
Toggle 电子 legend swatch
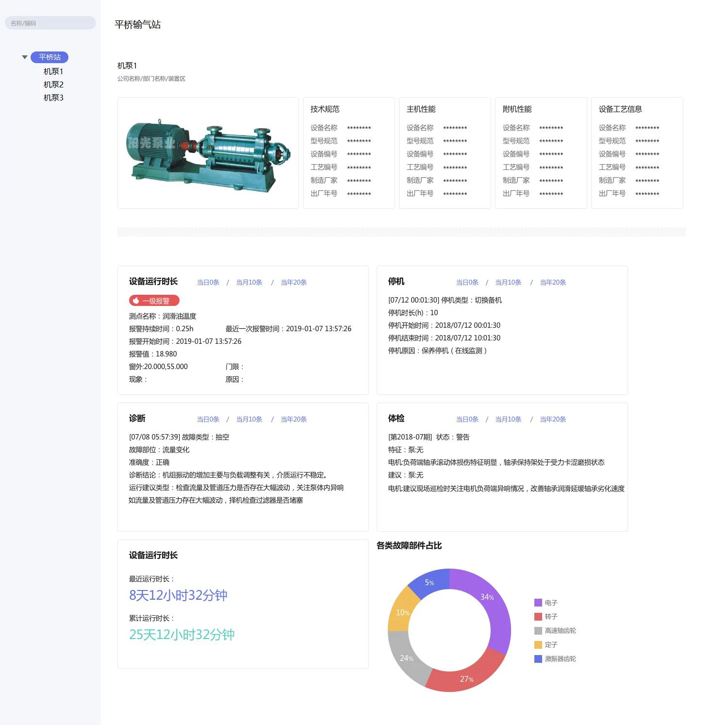538,603
